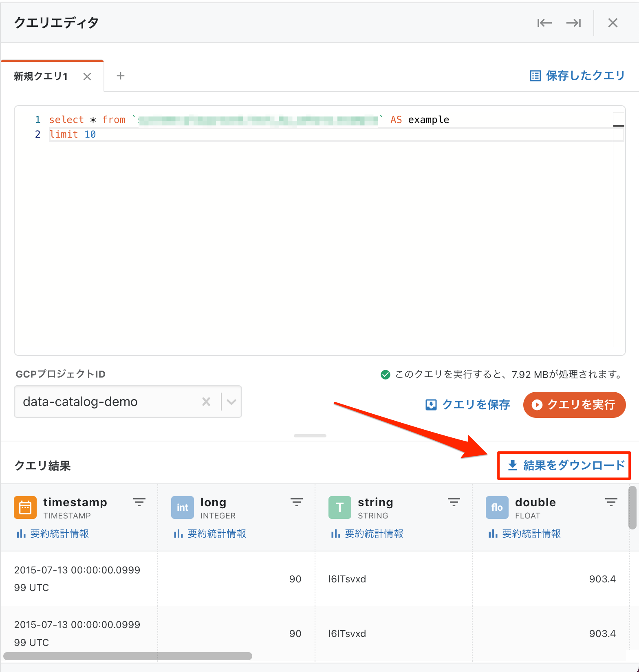Show 要約統計情報 for double column

[x=524, y=534]
